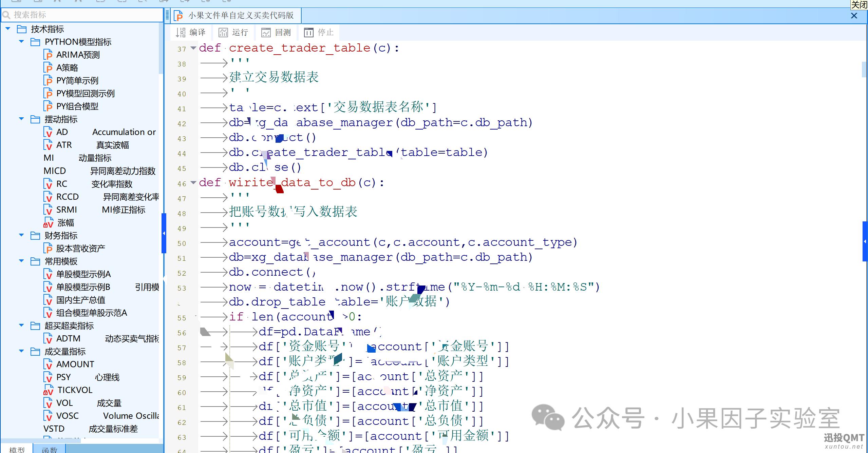The image size is (868, 453).
Task: Collapse the 超买超卖指标 folder
Action: click(x=21, y=326)
